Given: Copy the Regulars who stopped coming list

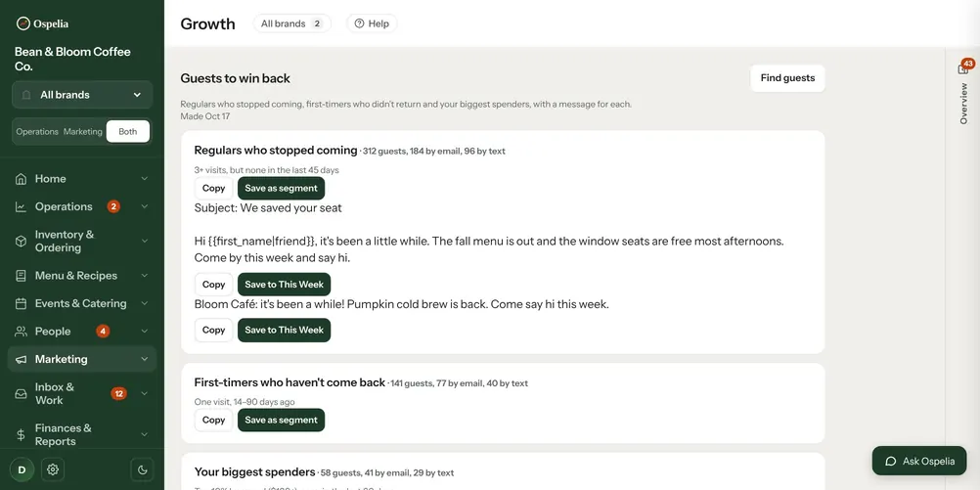Looking at the screenshot, I should click(214, 188).
